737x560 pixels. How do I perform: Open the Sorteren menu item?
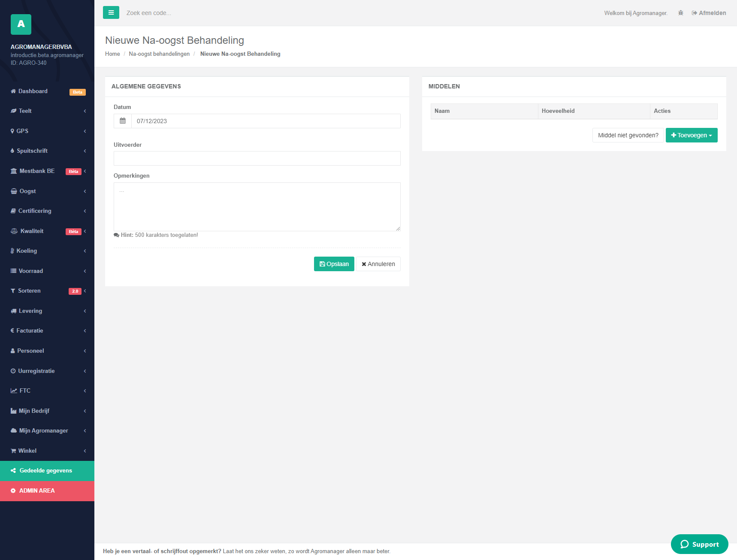point(47,291)
